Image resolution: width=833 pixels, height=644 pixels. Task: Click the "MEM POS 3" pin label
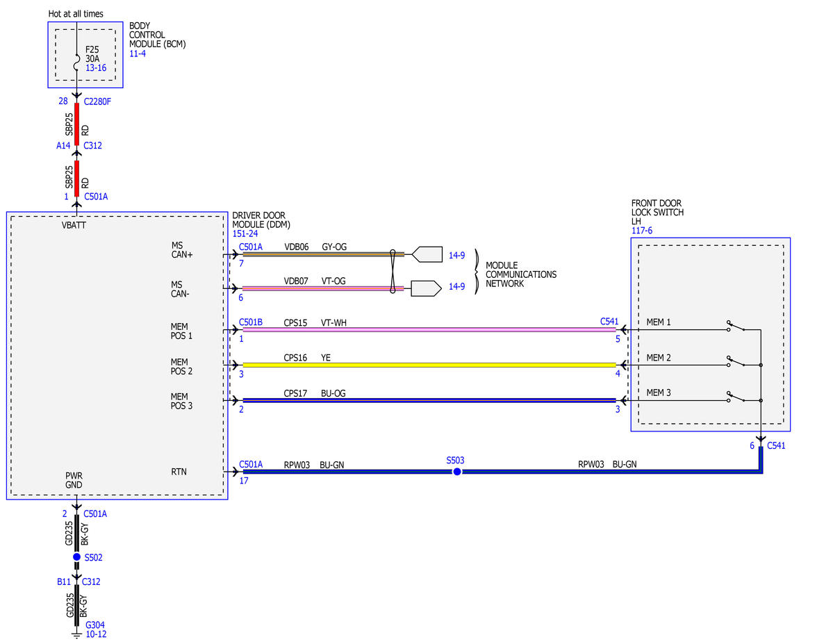point(182,401)
